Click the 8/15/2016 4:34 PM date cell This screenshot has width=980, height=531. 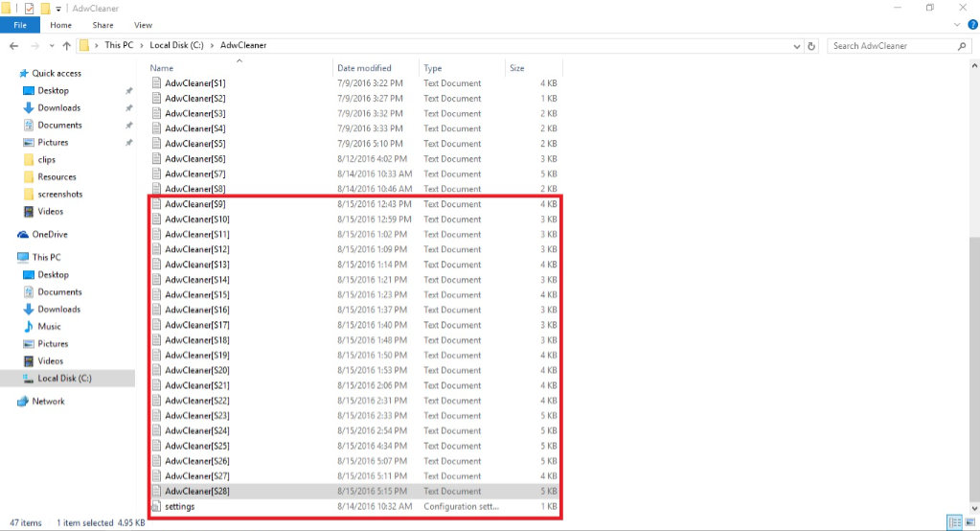click(x=372, y=446)
